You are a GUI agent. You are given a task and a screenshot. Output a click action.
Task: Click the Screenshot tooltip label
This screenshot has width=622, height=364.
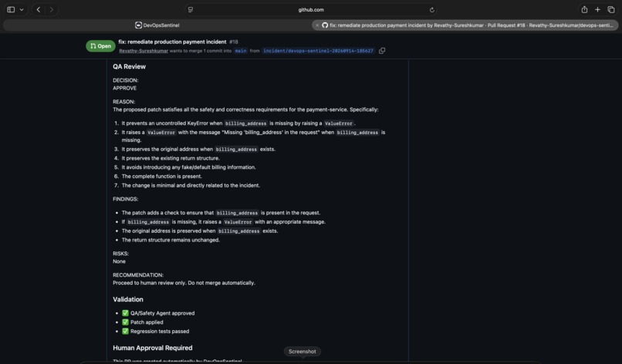[303, 352]
